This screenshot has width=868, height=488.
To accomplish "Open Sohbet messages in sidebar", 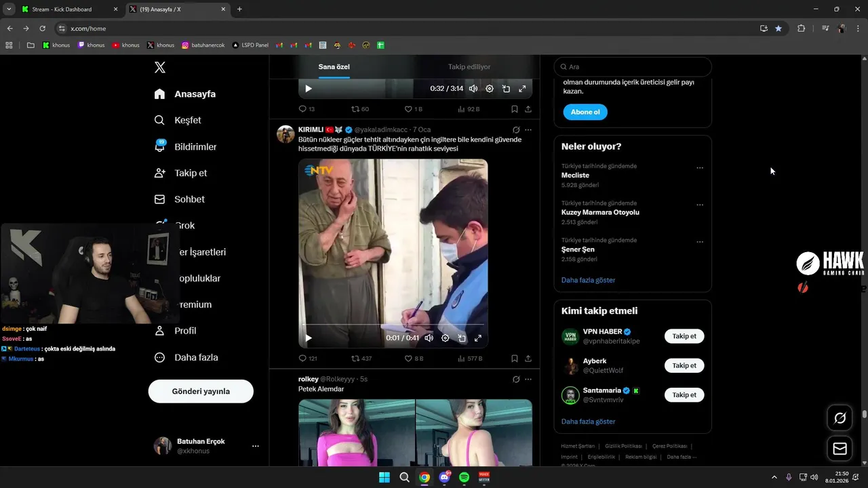I will [179, 199].
